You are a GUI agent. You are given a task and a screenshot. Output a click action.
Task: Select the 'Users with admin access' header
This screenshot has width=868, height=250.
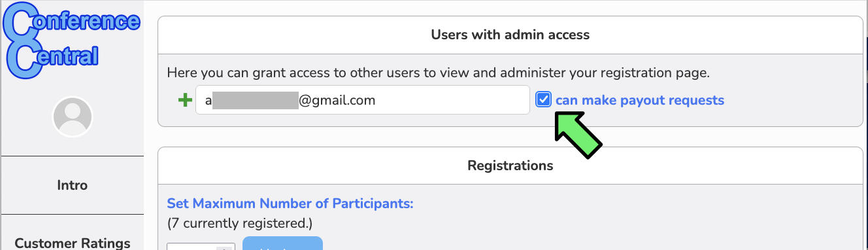click(x=510, y=35)
